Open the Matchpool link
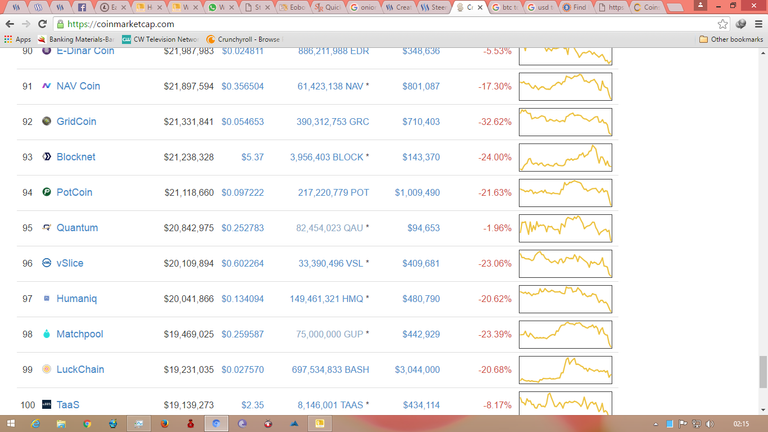768x432 pixels. click(79, 334)
